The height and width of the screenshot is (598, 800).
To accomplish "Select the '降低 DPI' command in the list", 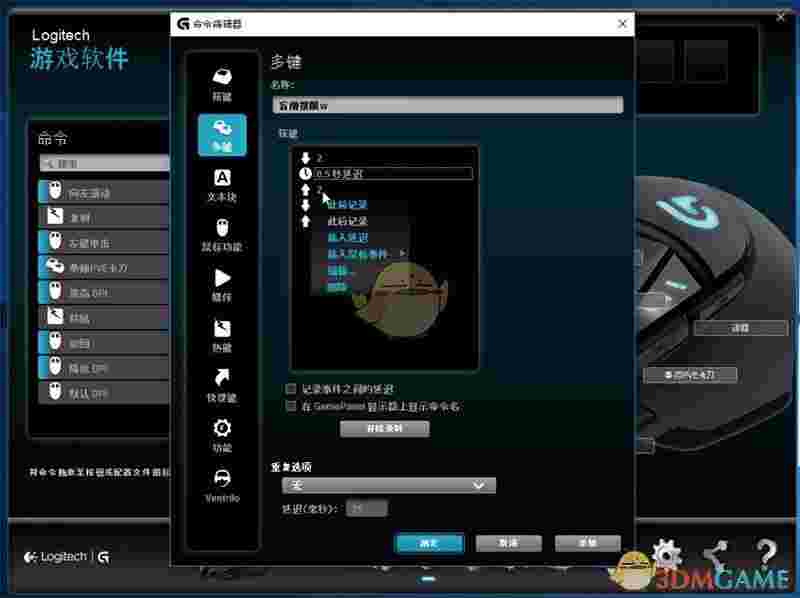I will click(x=104, y=367).
